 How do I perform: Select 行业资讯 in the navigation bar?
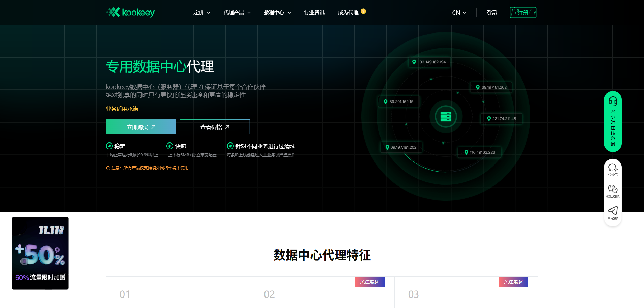(314, 12)
